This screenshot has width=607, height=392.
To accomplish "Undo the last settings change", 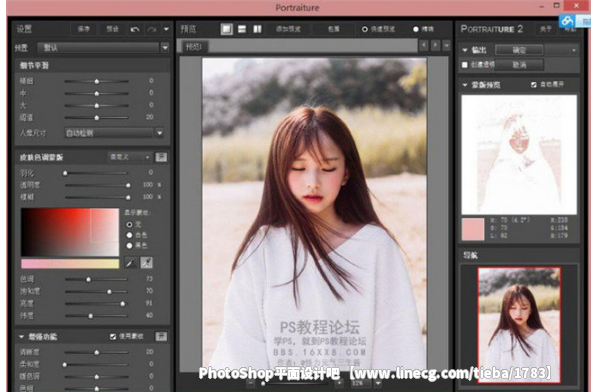I will pos(135,29).
